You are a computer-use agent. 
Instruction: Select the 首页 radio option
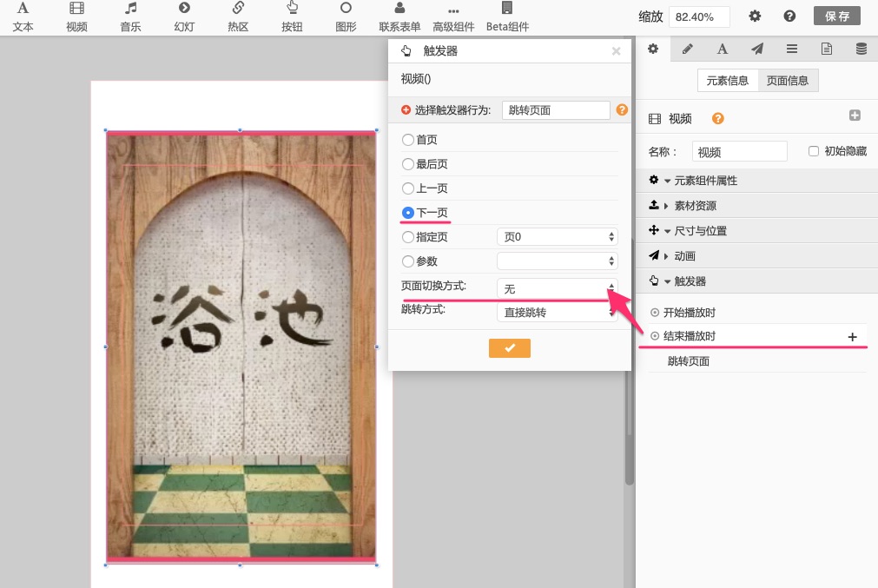407,140
